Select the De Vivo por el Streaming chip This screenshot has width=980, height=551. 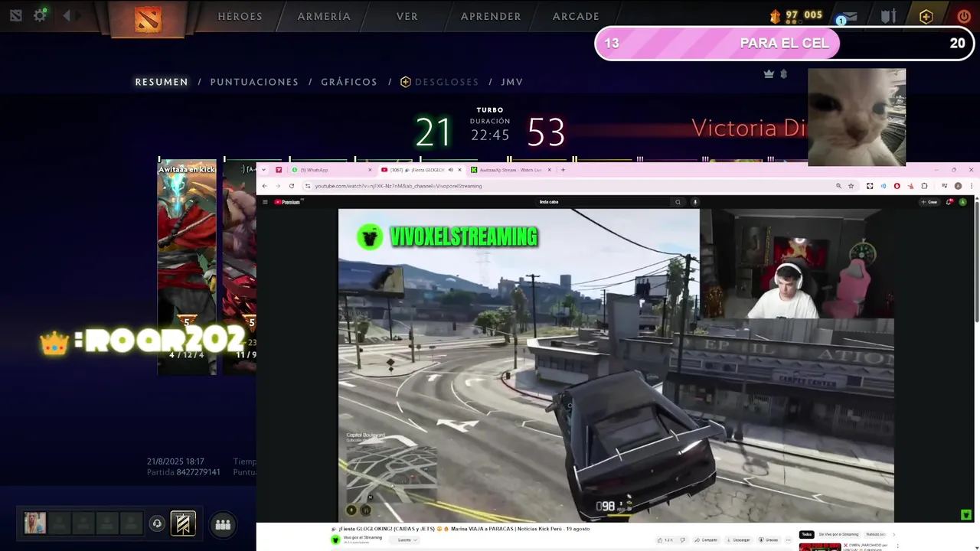pos(838,534)
